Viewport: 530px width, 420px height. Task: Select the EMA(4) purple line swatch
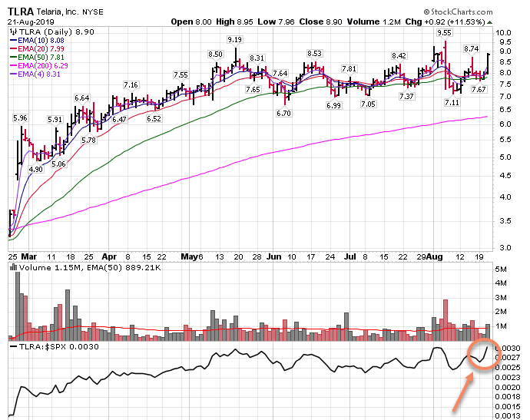tap(14, 74)
